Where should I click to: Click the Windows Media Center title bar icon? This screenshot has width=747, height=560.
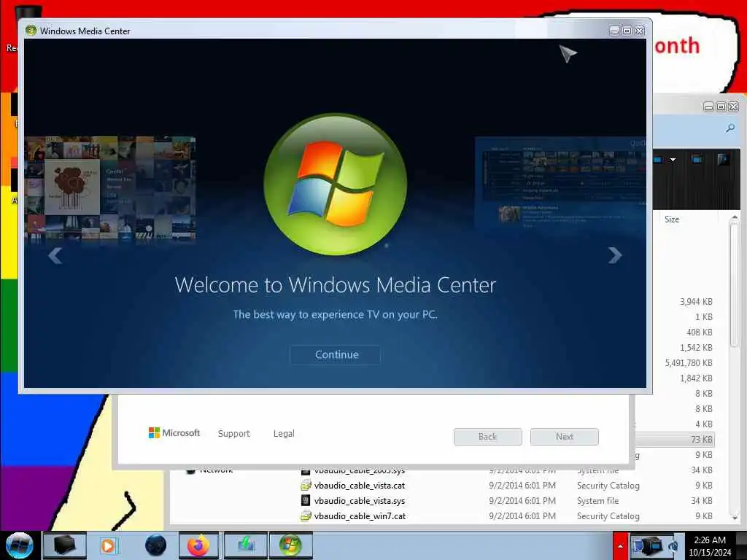[31, 31]
